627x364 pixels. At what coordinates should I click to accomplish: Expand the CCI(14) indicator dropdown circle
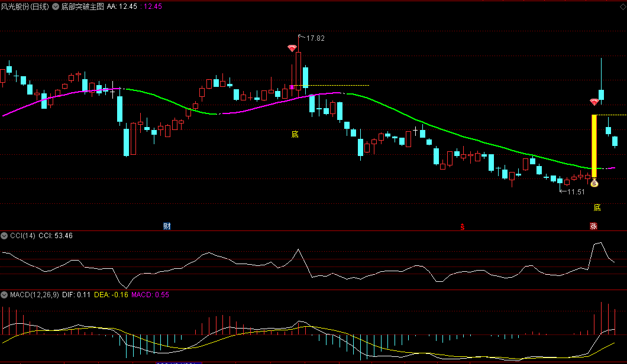click(4, 236)
